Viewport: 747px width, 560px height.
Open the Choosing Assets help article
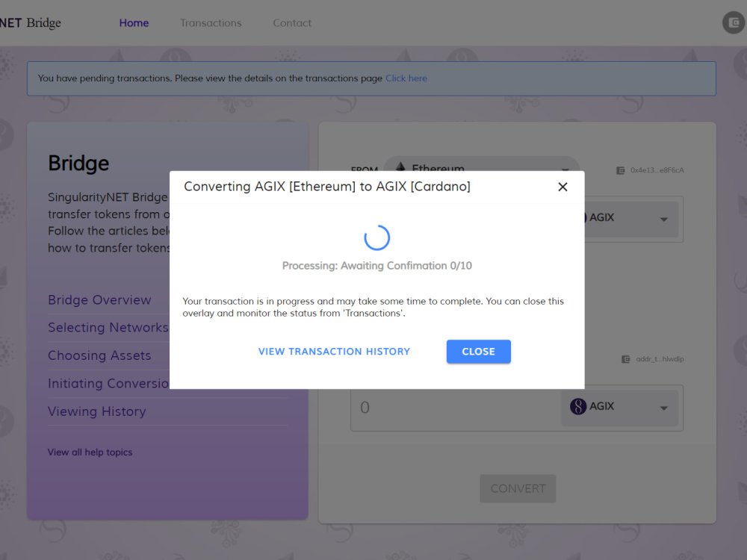coord(99,355)
